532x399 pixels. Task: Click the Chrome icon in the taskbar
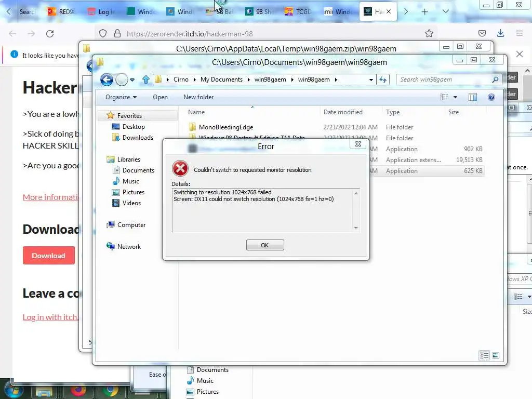click(x=111, y=391)
